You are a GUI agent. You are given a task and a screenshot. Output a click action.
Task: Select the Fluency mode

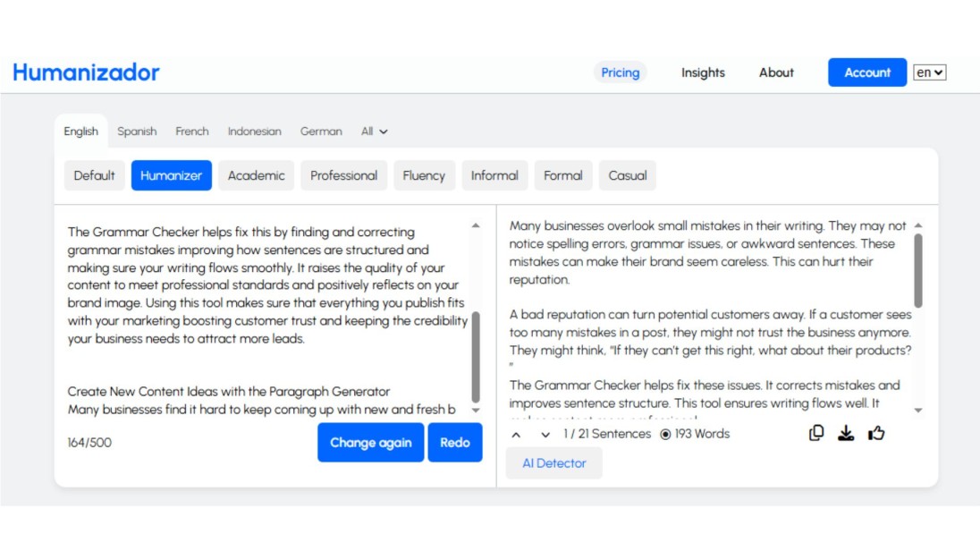(x=424, y=175)
